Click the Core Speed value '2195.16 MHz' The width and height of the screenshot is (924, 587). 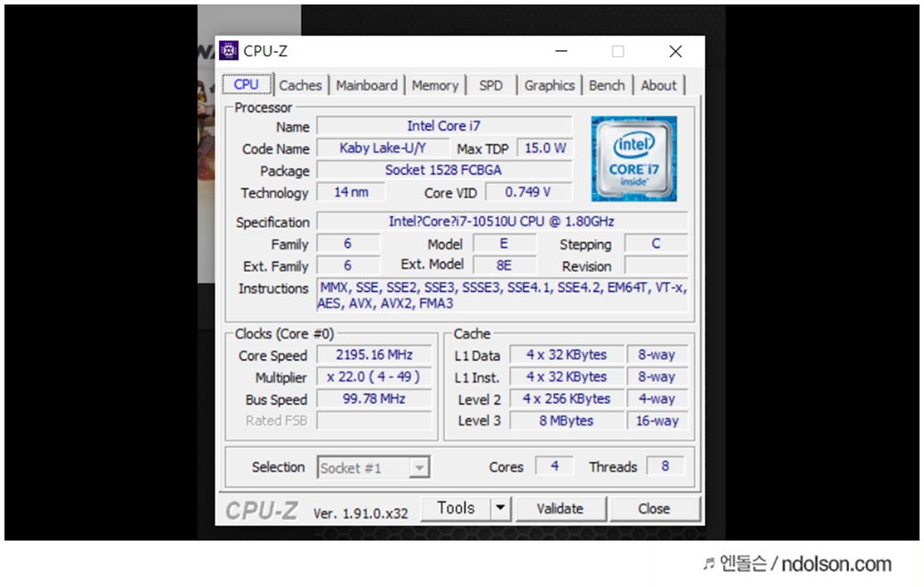coord(374,355)
